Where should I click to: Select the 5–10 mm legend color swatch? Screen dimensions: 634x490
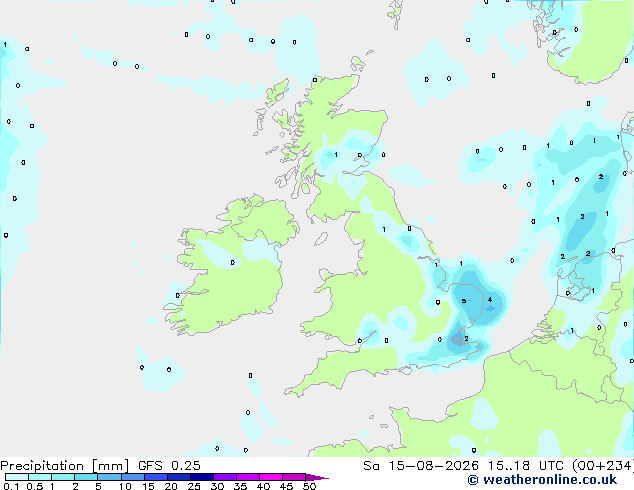(109, 477)
